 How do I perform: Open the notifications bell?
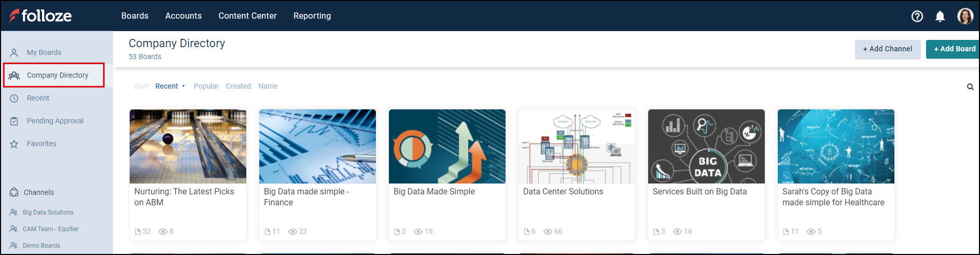940,16
